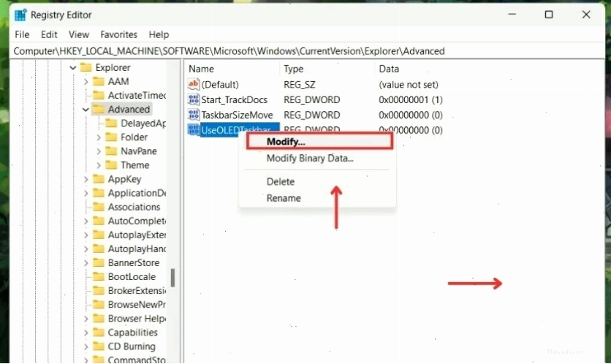The width and height of the screenshot is (611, 364).
Task: Select the DelayedApps tree key
Action: 143,124
